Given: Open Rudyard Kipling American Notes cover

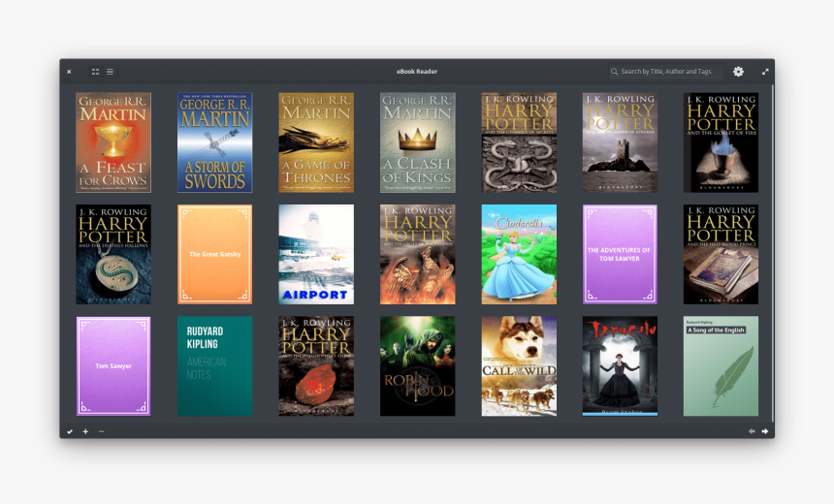Looking at the screenshot, I should click(215, 366).
